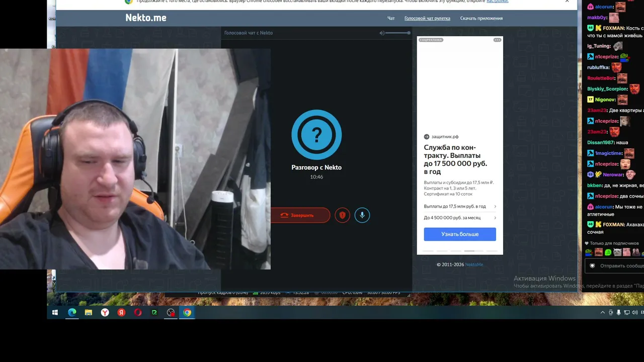Image resolution: width=644 pixels, height=362 pixels.
Task: Click the Голосовой чат с Nekto panel title
Action: pyautogui.click(x=249, y=33)
